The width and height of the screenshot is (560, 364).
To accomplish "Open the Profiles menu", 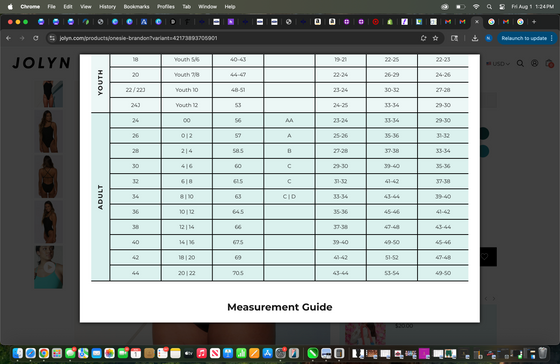I will tap(166, 7).
